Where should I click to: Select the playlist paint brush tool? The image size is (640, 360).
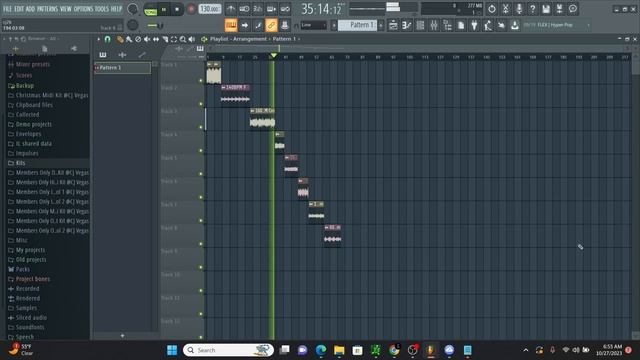pyautogui.click(x=129, y=39)
